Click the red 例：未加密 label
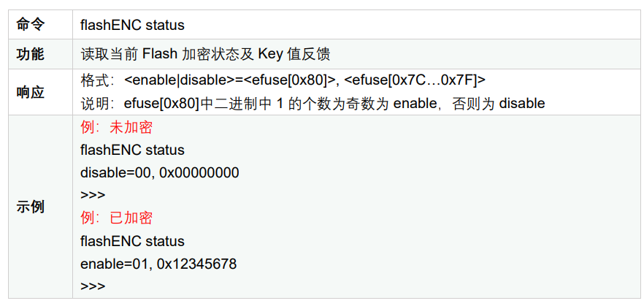 (116, 127)
